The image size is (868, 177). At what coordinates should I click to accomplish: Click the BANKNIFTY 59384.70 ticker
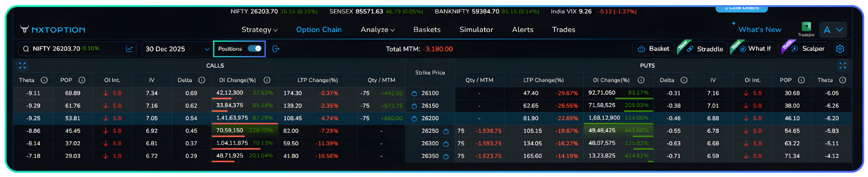487,12
